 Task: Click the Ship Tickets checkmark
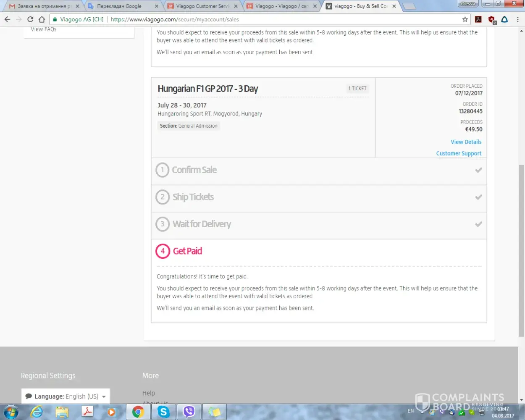tap(478, 197)
